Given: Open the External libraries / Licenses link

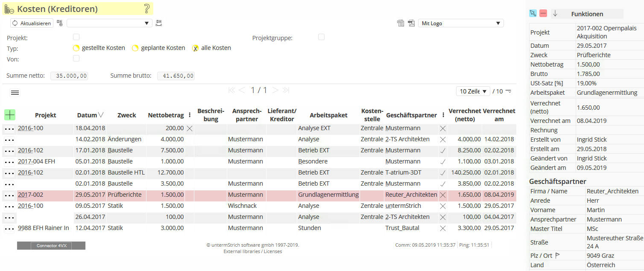Looking at the screenshot, I should pos(252,251).
